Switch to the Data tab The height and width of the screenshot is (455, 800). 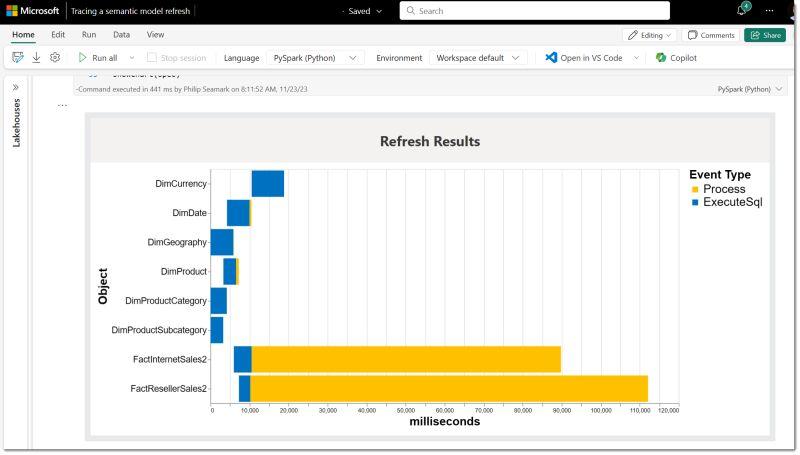[x=122, y=35]
